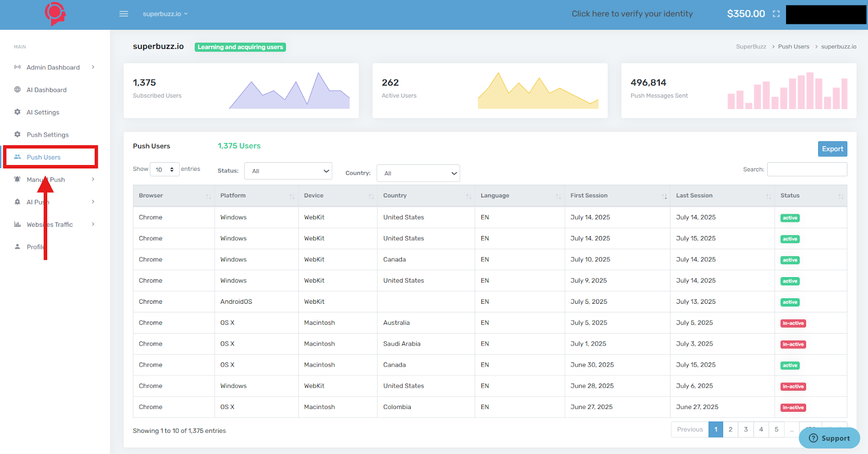Click the '1,375 Users' count text
The image size is (868, 454).
[x=239, y=146]
